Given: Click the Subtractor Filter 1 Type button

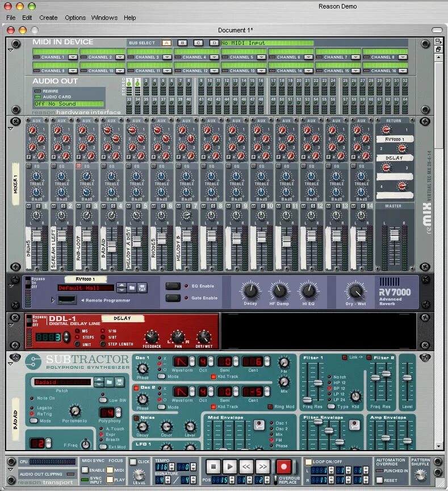Looking at the screenshot, I should (331, 406).
